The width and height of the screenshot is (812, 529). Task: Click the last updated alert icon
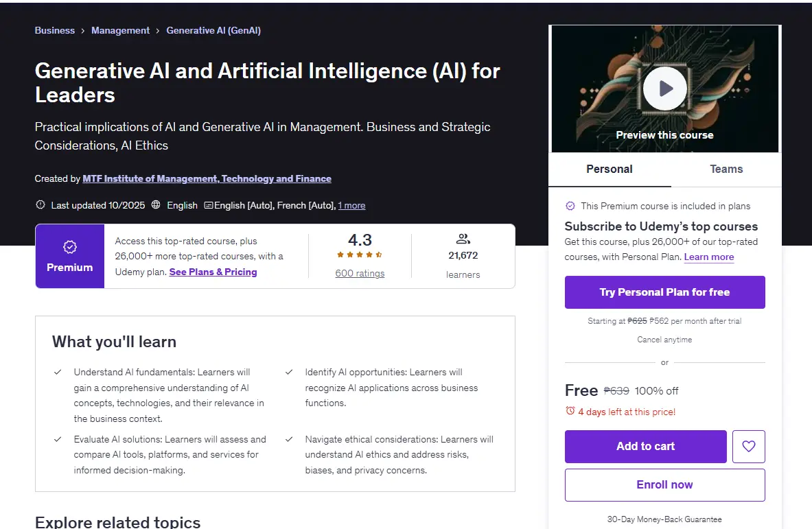(40, 204)
